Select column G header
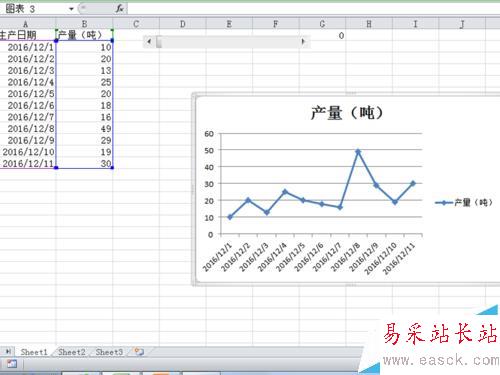This screenshot has height=375, width=500. coord(322,24)
